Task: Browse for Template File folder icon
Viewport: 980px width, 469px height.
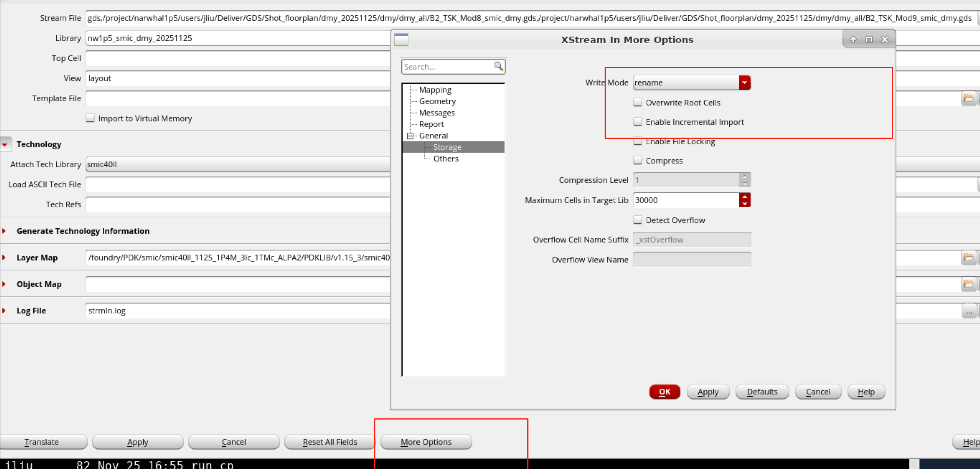Action: pyautogui.click(x=968, y=99)
